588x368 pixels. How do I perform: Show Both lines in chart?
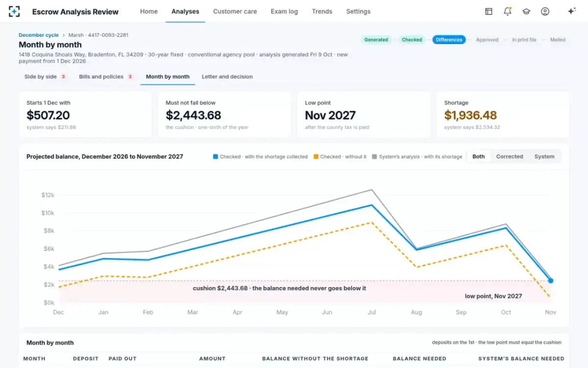(x=479, y=157)
